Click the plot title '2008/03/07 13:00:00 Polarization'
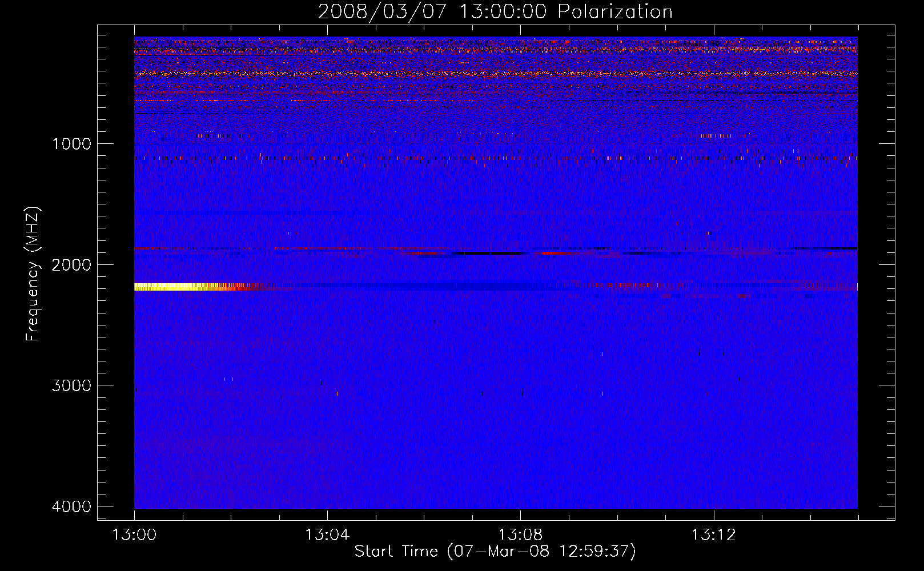The height and width of the screenshot is (571, 924). 495,11
